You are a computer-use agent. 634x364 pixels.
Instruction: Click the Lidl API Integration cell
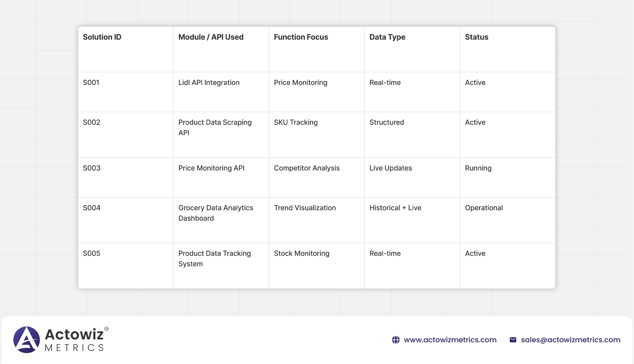(209, 83)
